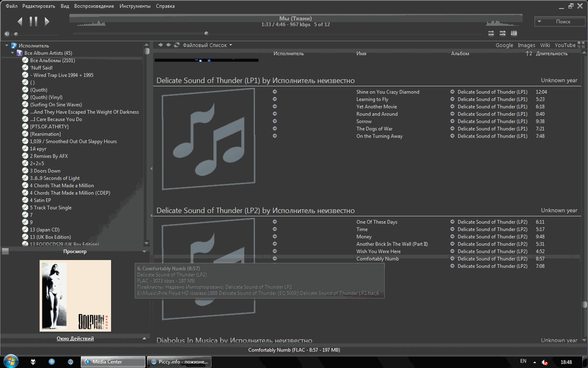
Task: Click artist link icon of Sorrow row
Action: [x=275, y=121]
